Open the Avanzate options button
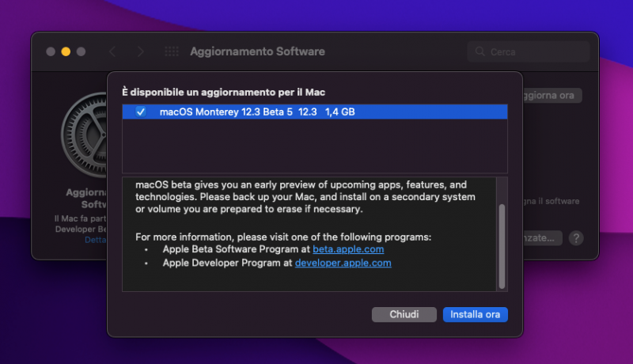This screenshot has width=633, height=364. pyautogui.click(x=543, y=237)
